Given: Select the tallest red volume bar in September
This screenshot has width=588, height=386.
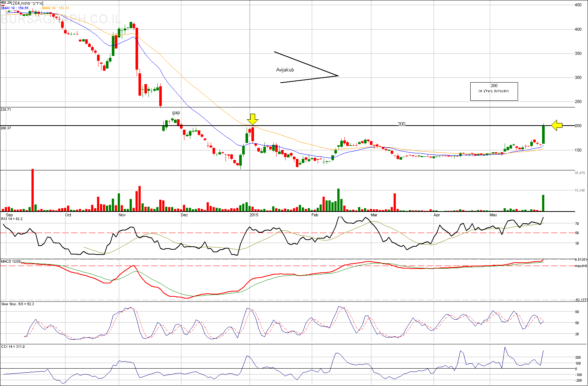Looking at the screenshot, I should [x=33, y=190].
